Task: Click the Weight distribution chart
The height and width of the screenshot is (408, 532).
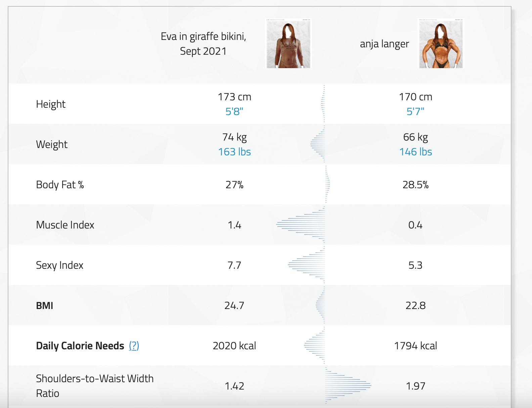Action: pos(318,144)
